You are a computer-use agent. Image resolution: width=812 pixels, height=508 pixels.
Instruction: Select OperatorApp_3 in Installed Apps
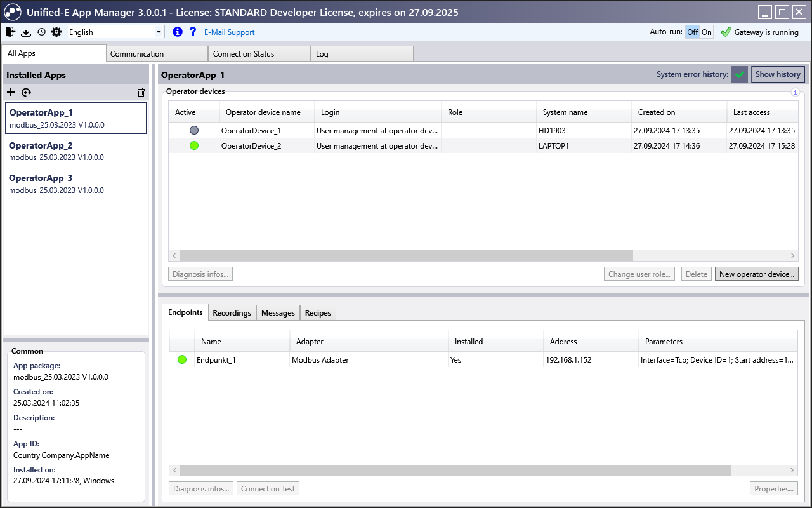point(75,184)
